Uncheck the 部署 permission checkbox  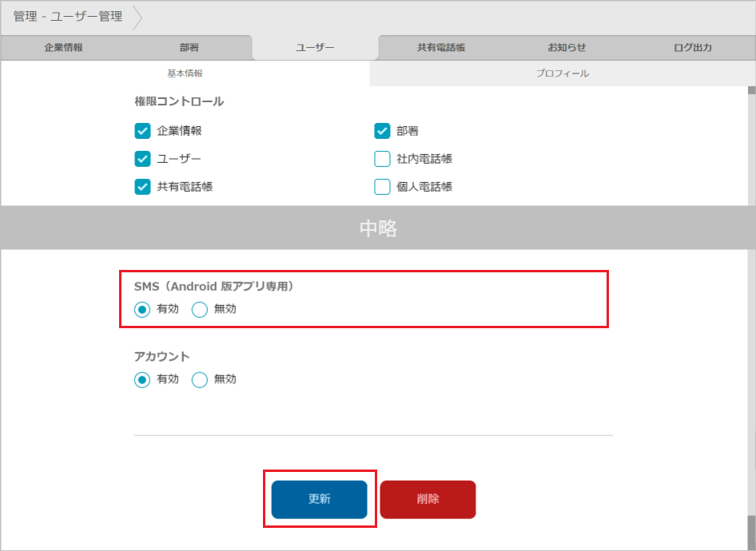click(x=383, y=131)
